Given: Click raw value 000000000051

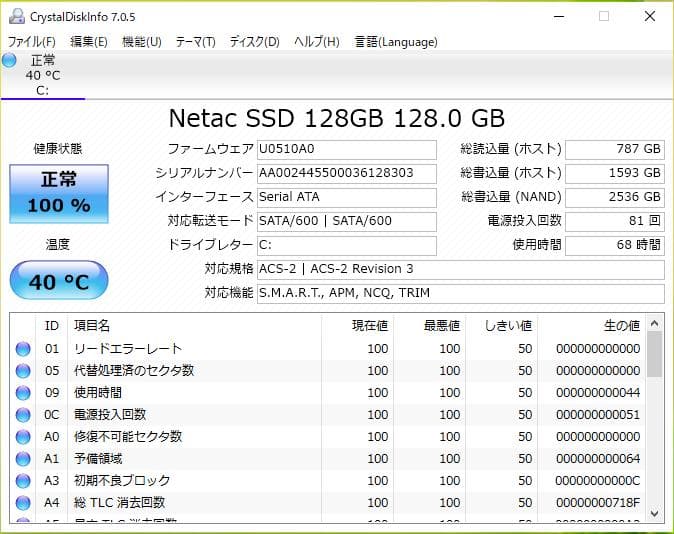Looking at the screenshot, I should [598, 415].
